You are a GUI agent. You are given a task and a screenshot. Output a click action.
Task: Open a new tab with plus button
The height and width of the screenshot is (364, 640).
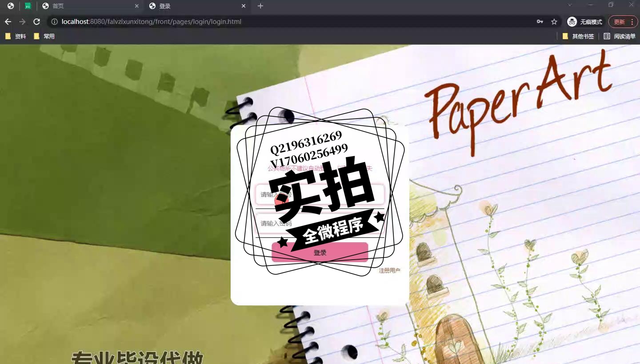point(260,6)
